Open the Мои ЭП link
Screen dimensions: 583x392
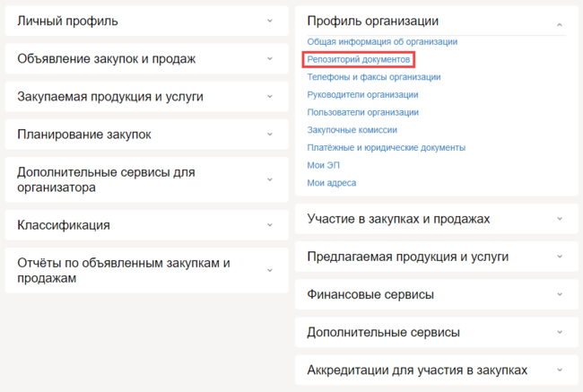click(x=323, y=165)
